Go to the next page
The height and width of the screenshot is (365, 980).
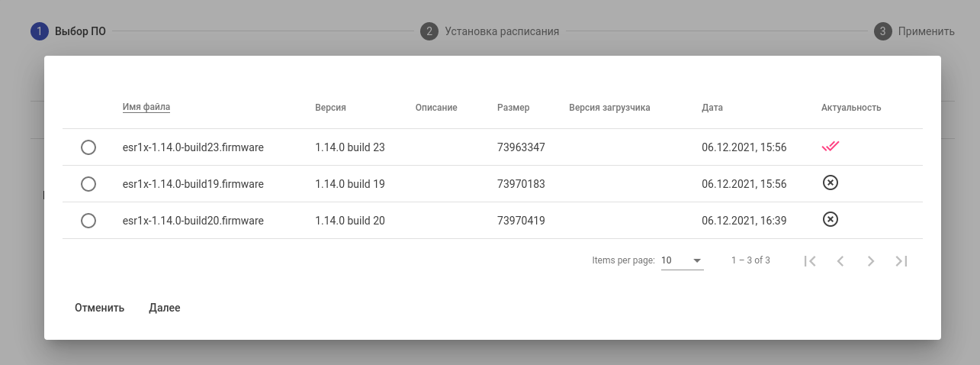coord(871,261)
